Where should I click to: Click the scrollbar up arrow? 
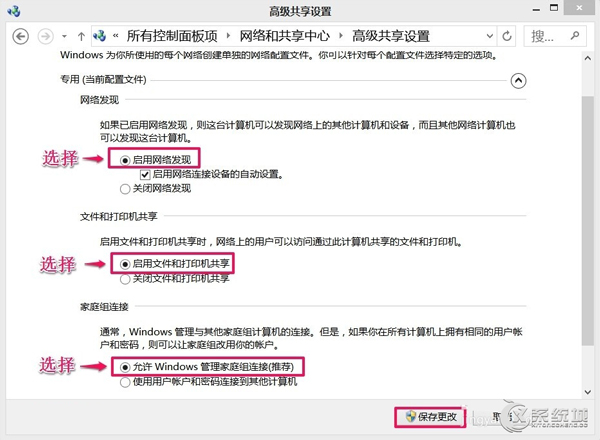588,59
